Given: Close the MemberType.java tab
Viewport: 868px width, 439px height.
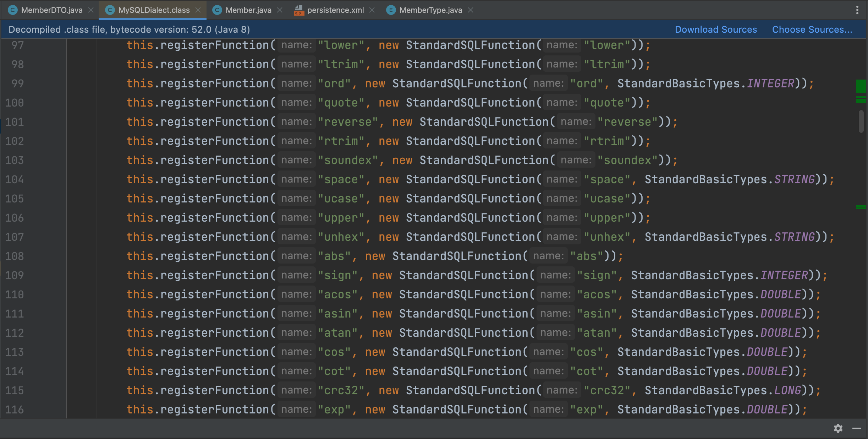Looking at the screenshot, I should [x=471, y=10].
